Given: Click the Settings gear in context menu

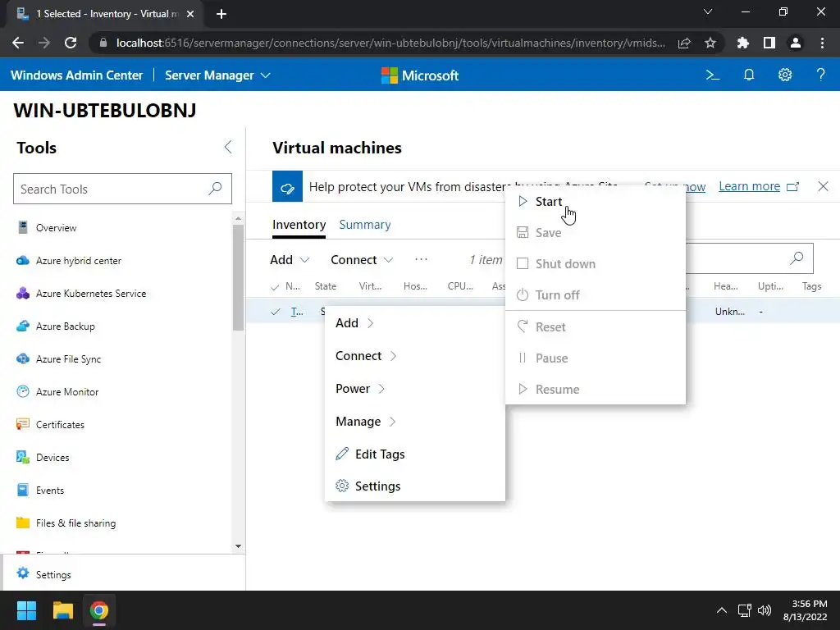Looking at the screenshot, I should click(342, 486).
